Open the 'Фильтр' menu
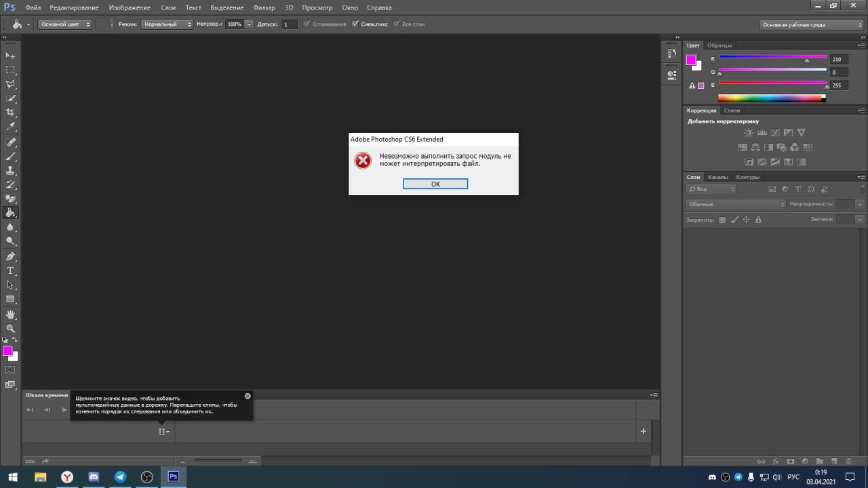This screenshot has width=868, height=488. 264,7
